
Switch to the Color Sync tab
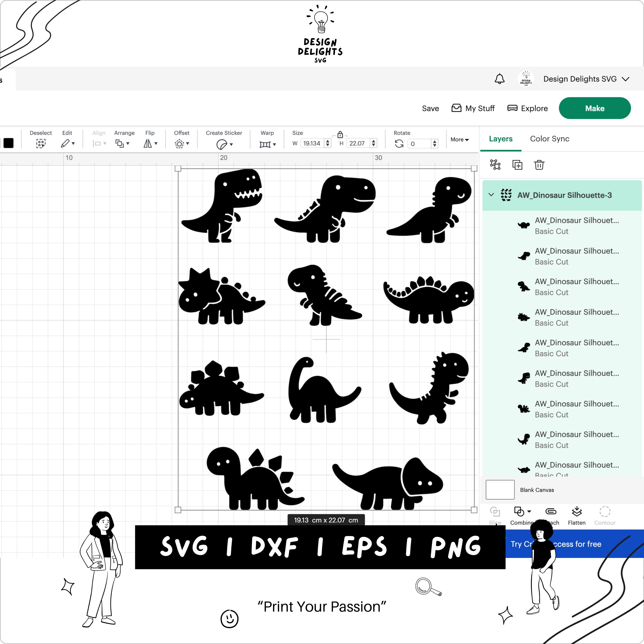[549, 139]
